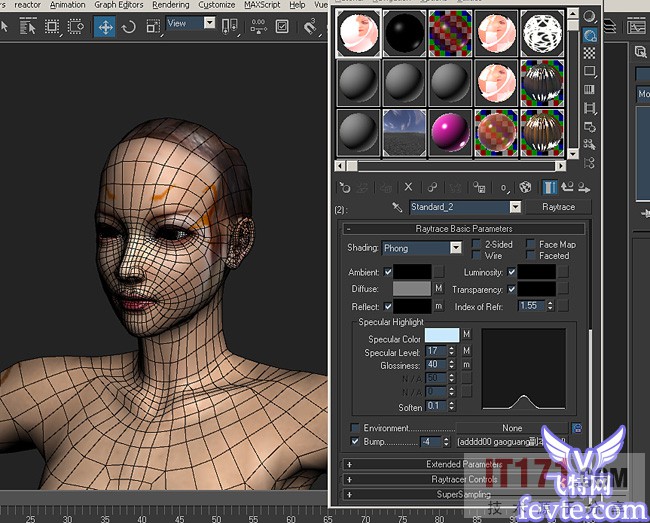Click Go to Parent icon
Screen dimensions: 650x523
point(568,187)
